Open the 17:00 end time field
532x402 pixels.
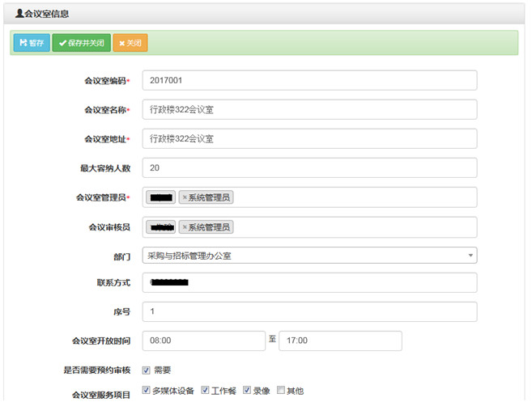pyautogui.click(x=339, y=341)
